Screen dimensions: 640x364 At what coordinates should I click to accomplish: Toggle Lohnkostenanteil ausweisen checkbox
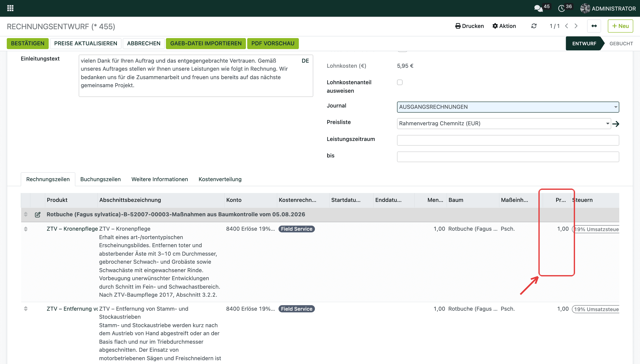coord(400,83)
